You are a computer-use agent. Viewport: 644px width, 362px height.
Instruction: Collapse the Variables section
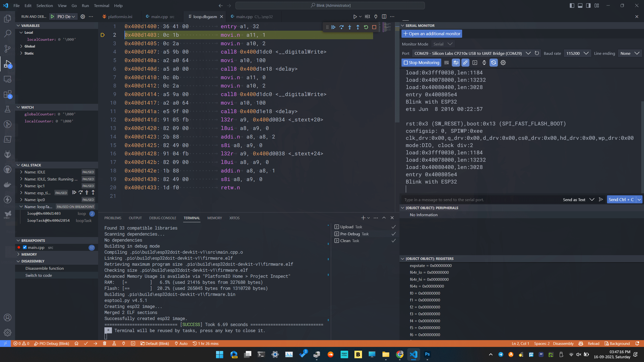tap(57, 26)
